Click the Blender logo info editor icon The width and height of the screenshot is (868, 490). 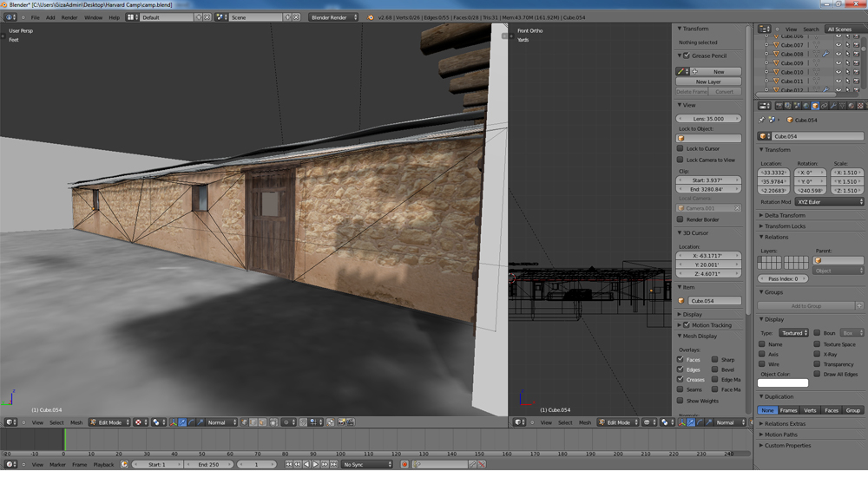[x=370, y=17]
